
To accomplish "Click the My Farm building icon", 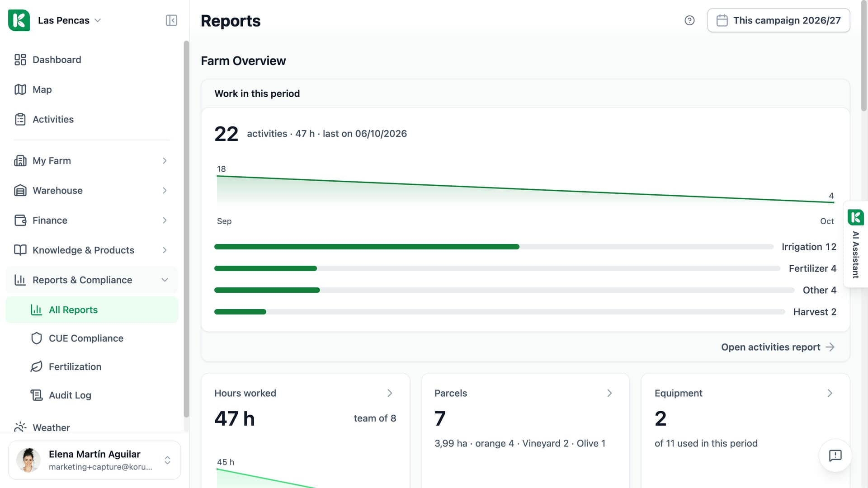I will pos(20,161).
